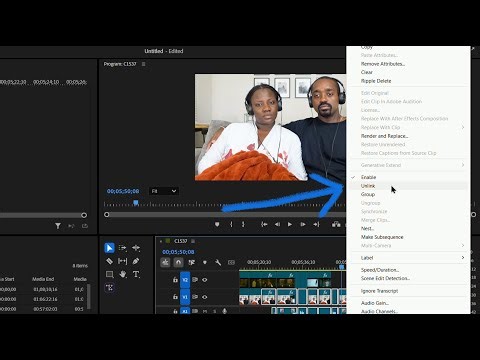Viewport: 480px width, 360px height.
Task: Toggle Enable in context menu
Action: (407, 177)
